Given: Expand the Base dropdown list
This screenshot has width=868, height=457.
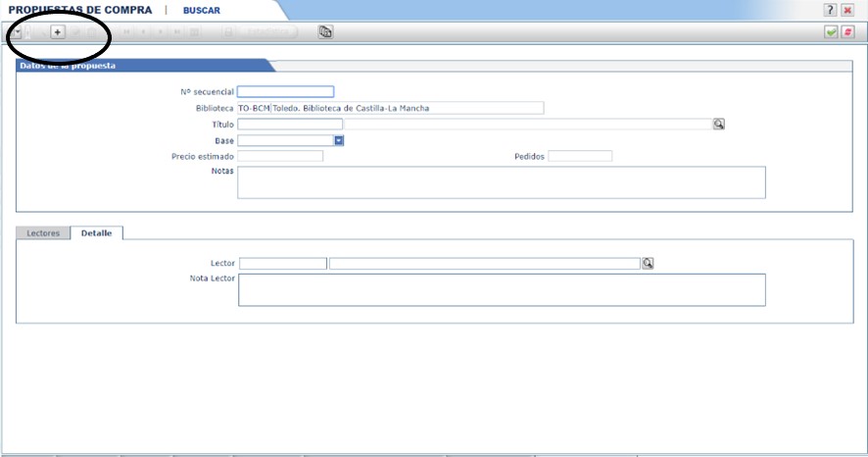Looking at the screenshot, I should click(339, 140).
